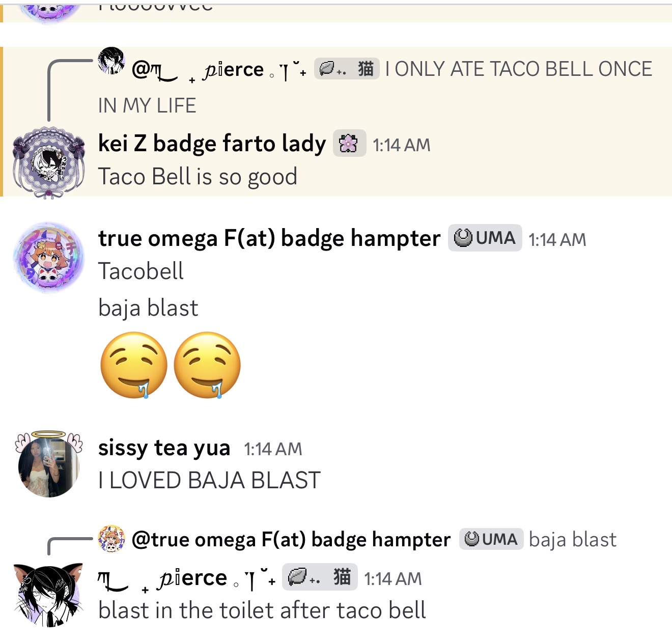Image resolution: width=672 pixels, height=641 pixels.
Task: Click small pierce avatar in reply preview
Action: (111, 61)
